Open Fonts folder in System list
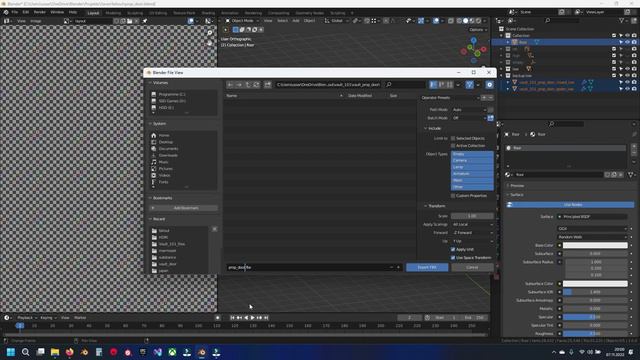640x360 pixels. [163, 182]
